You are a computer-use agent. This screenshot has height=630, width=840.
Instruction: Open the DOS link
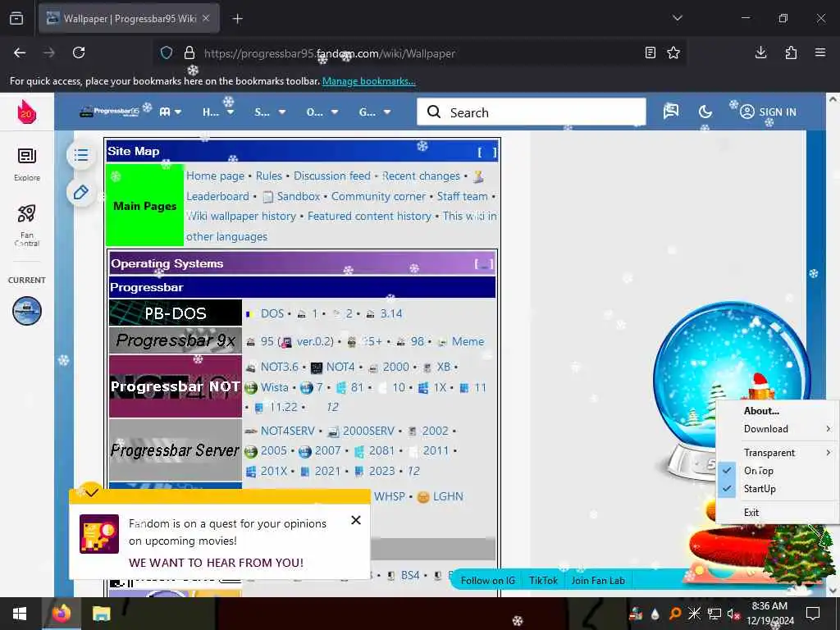[x=272, y=313]
